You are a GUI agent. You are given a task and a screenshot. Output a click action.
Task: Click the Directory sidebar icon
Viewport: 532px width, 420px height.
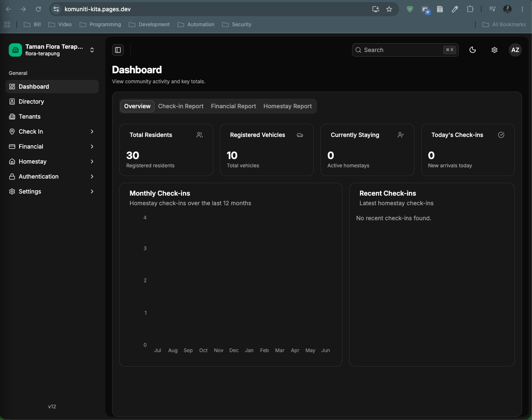[x=12, y=102]
